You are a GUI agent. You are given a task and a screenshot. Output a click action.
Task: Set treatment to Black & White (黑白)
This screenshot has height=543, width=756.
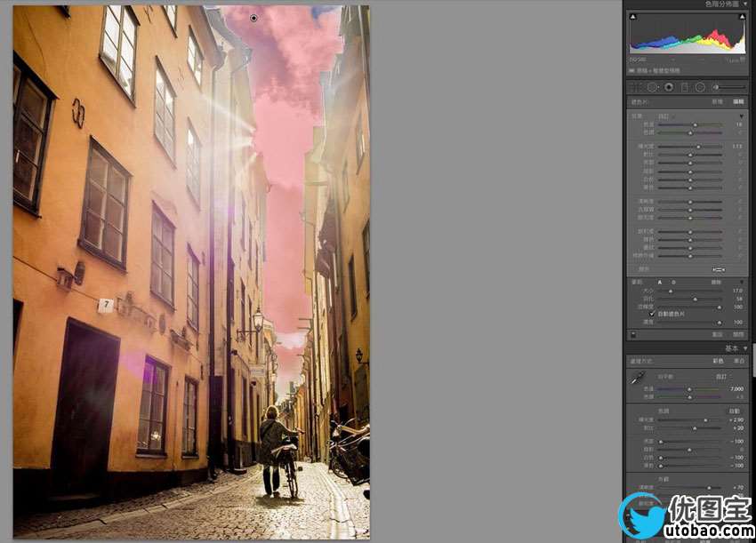[x=740, y=361]
